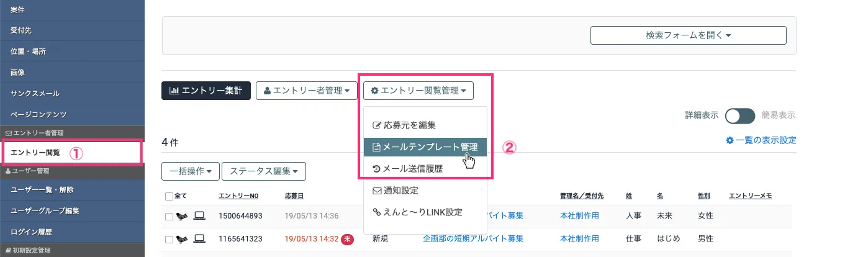Image resolution: width=868 pixels, height=257 pixels.
Task: Check the 全て select-all checkbox
Action: tap(170, 197)
